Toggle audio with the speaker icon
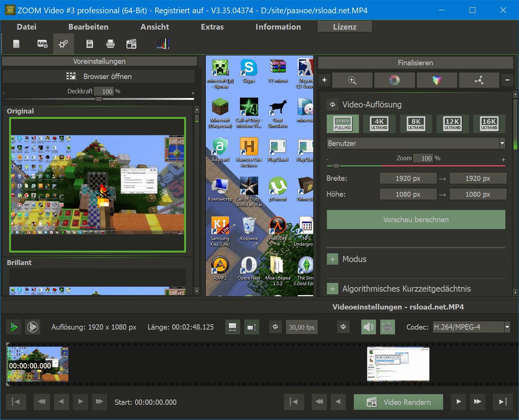Viewport: 519px width, 420px height. 368,327
